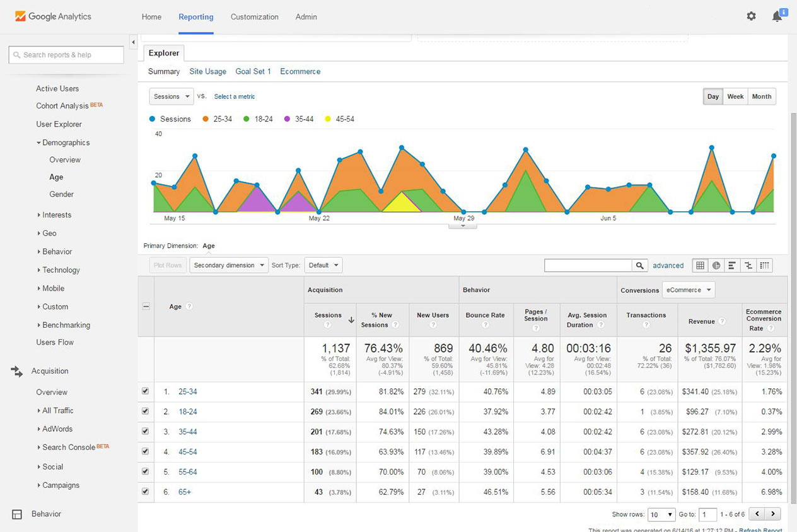Open the eCommerce conversions dropdown
Screen dimensions: 797x532
click(x=689, y=290)
